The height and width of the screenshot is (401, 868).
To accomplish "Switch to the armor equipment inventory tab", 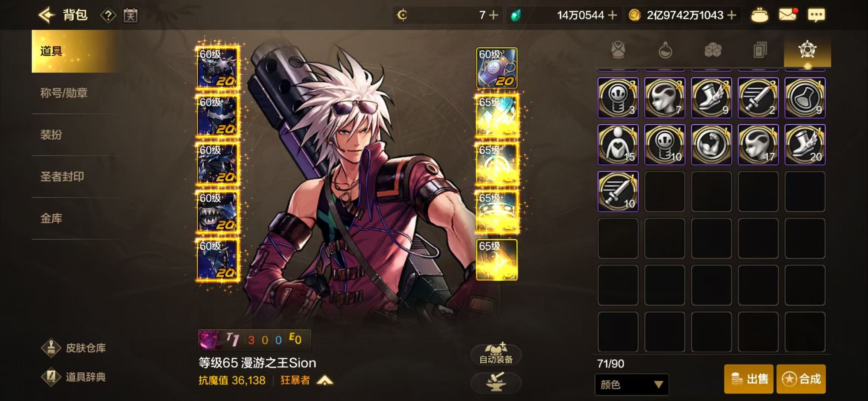I will click(x=618, y=50).
